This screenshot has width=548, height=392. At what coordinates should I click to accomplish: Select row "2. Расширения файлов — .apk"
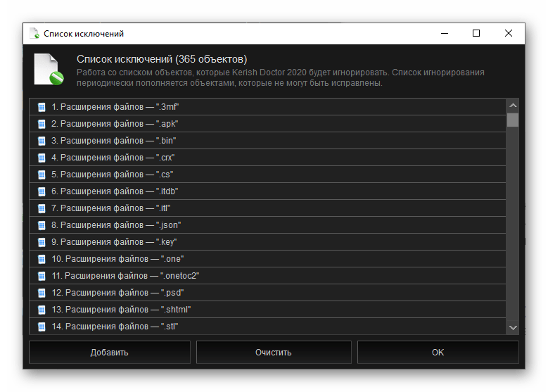coord(268,124)
